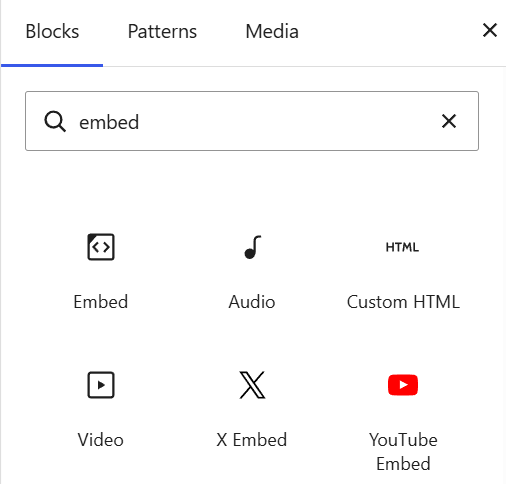This screenshot has height=484, width=506.
Task: Close the block inserter panel
Action: 490,31
